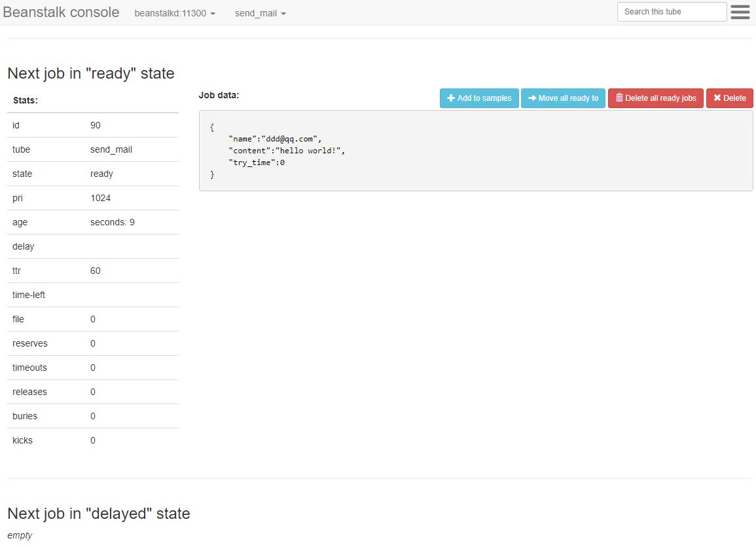Focus the Search this tube field

coord(672,12)
